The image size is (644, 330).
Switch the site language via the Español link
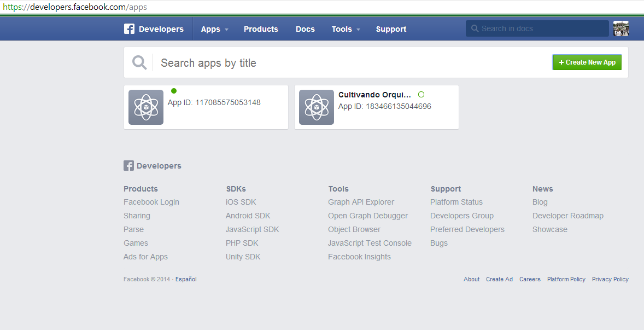(x=185, y=279)
